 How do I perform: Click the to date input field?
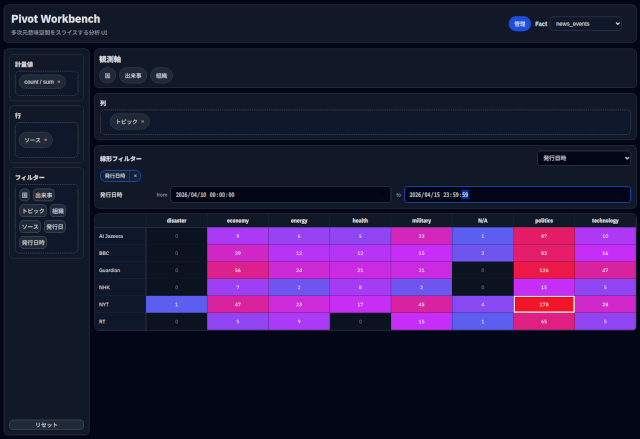(516, 195)
